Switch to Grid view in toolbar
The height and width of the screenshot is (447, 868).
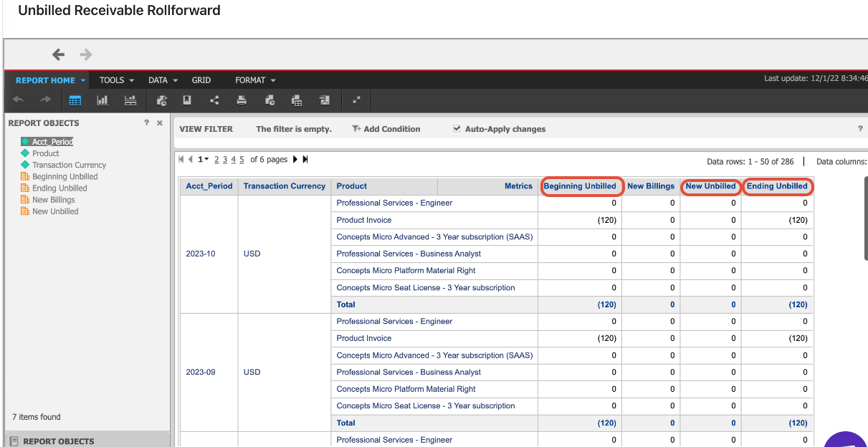point(75,100)
